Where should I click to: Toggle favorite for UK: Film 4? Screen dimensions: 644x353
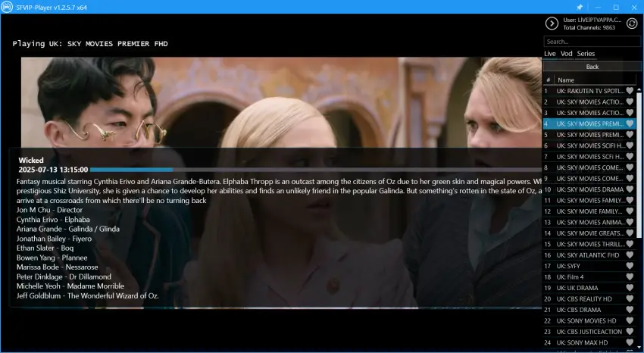(x=630, y=276)
